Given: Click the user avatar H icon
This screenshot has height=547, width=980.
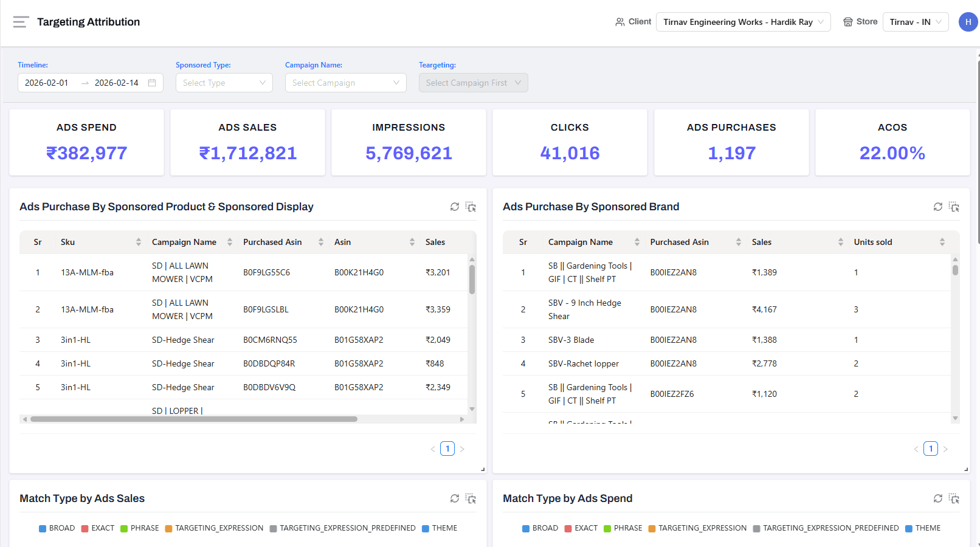Looking at the screenshot, I should click(968, 22).
